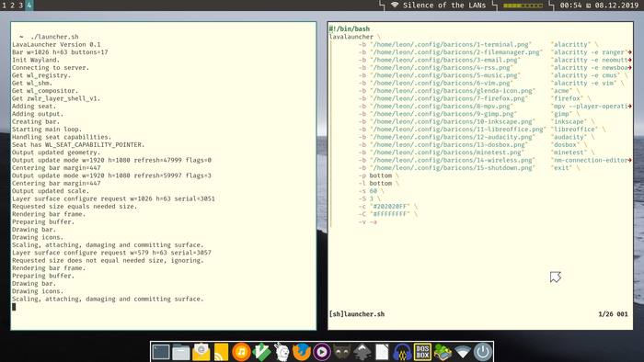Click the glenda-icon.png path line
Viewport: 644px width, 362px height.
[453, 91]
